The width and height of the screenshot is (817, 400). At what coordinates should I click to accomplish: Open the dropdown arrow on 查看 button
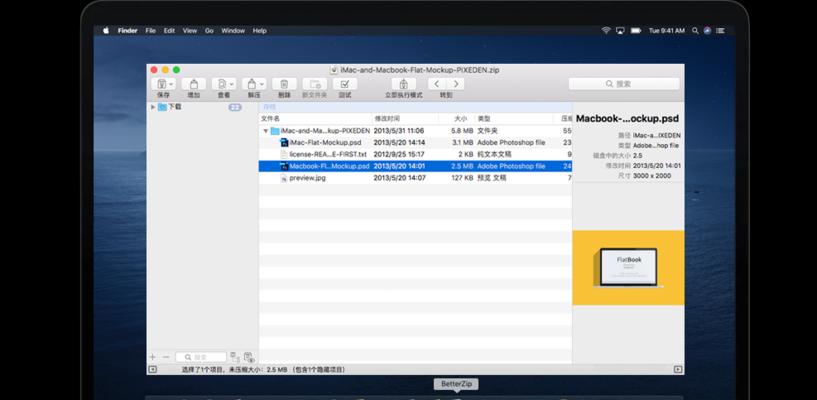click(231, 84)
